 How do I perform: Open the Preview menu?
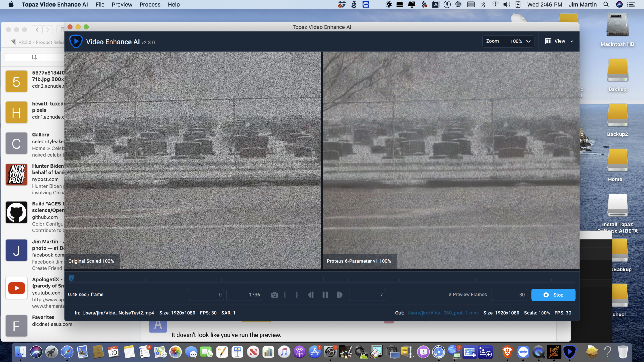click(122, 5)
